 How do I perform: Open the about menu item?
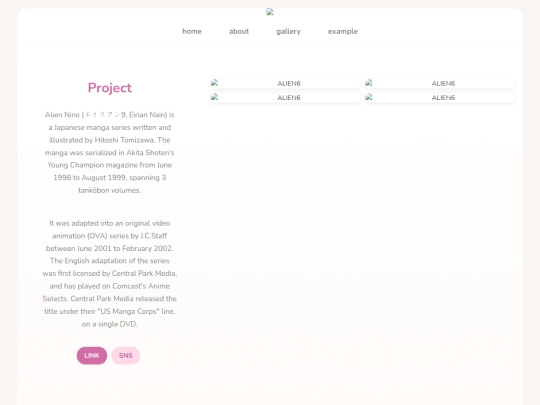pyautogui.click(x=239, y=31)
